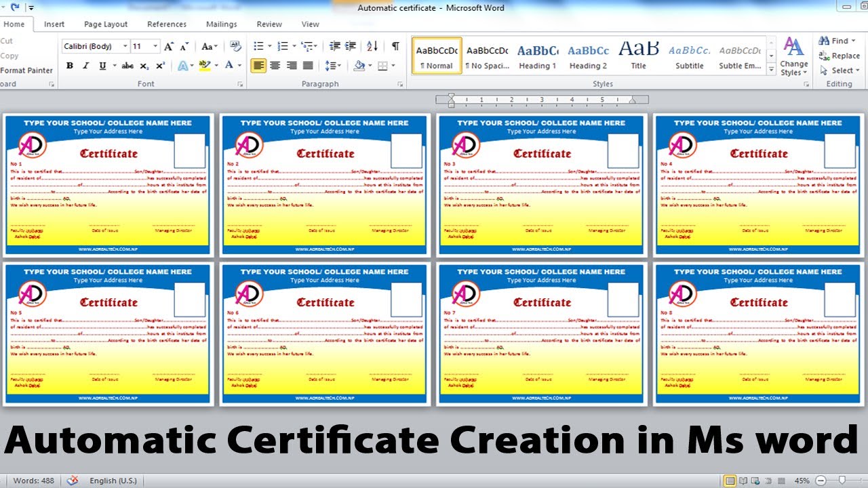Sort the selected text
Screen dimensions: 868x488
click(x=372, y=46)
